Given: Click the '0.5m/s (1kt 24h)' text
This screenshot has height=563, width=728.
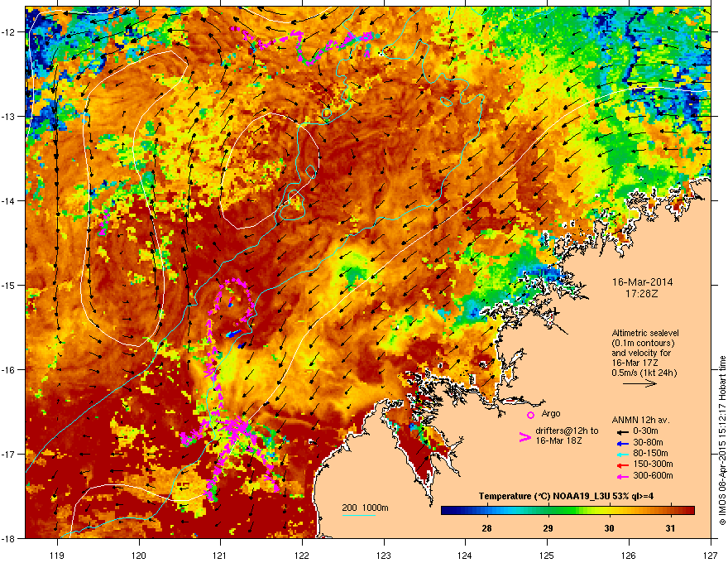Looking at the screenshot, I should (644, 373).
